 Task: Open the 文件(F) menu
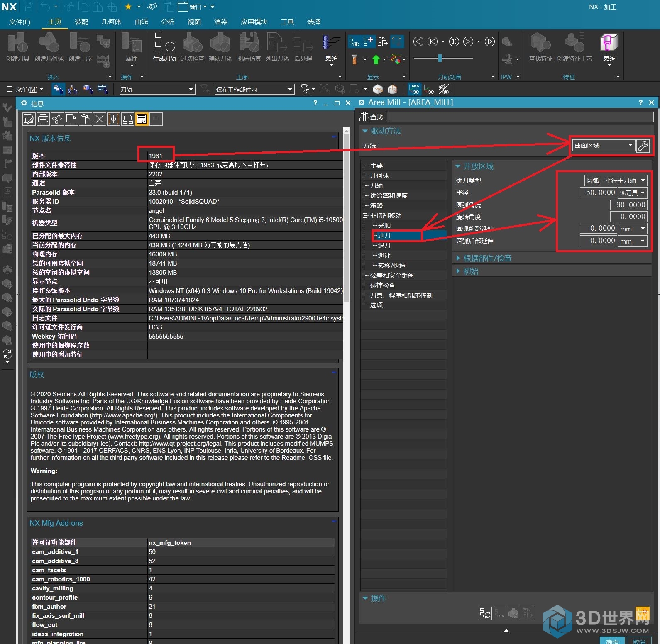[20, 22]
